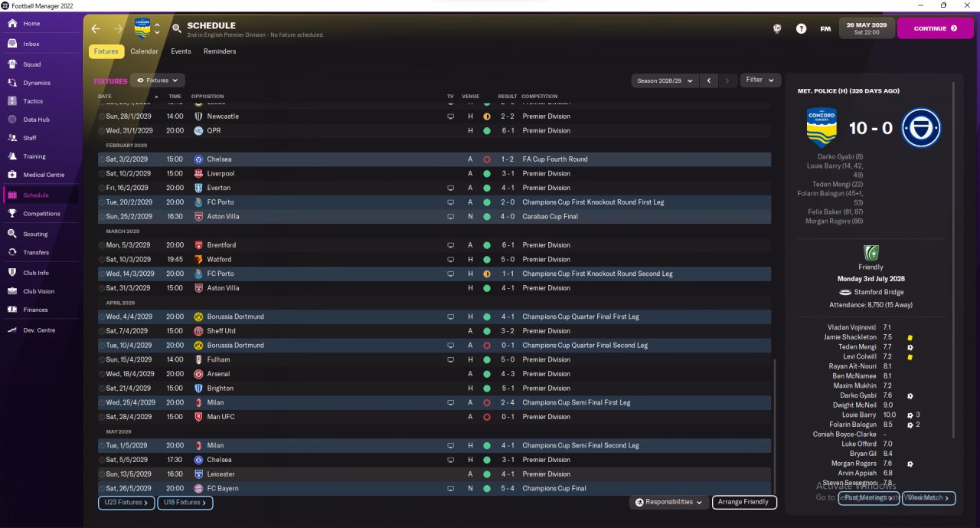This screenshot has width=980, height=528.
Task: Click Louie Barry in the player ratings
Action: coord(857,415)
